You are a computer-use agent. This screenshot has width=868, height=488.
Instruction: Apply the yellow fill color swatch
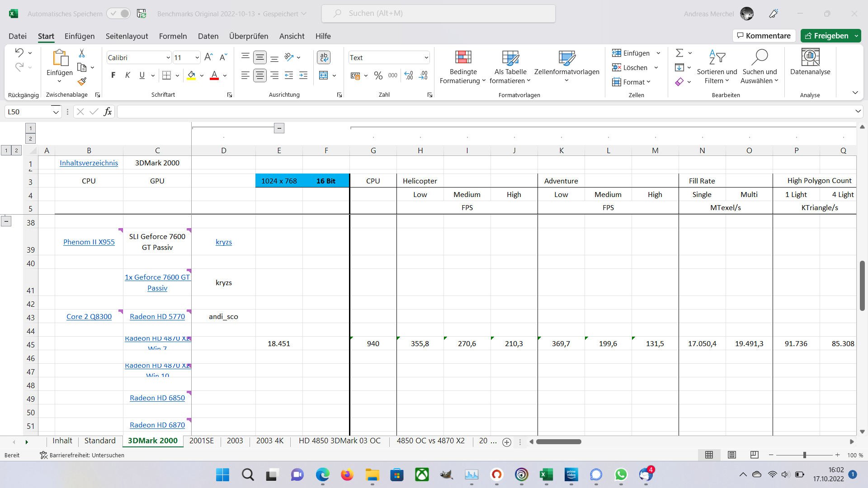click(x=191, y=75)
